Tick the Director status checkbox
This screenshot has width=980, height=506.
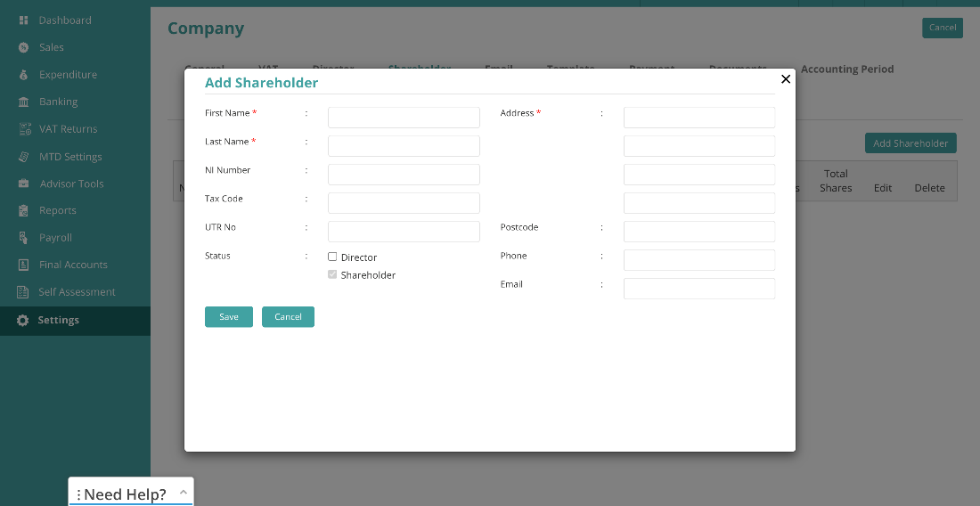(x=332, y=257)
